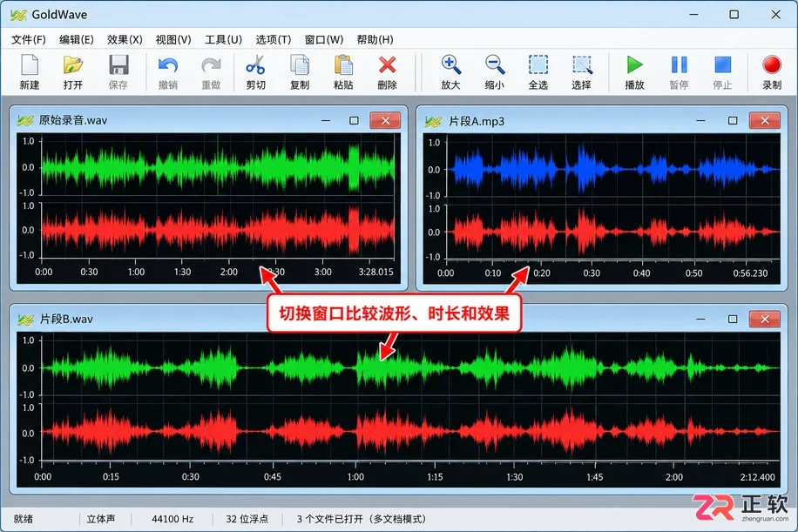Click red right channel waveform in 片段A.mp3
This screenshot has height=532, width=798.
point(613,232)
